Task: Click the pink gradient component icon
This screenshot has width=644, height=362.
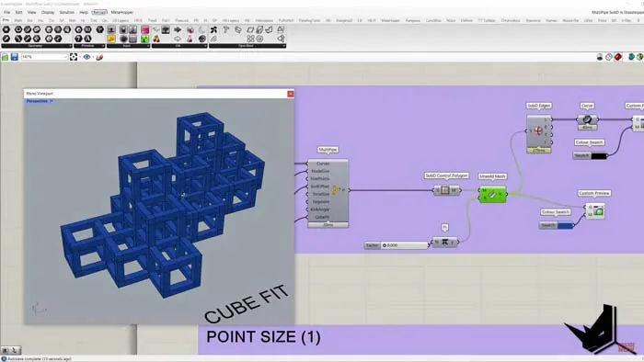Action: pyautogui.click(x=145, y=30)
